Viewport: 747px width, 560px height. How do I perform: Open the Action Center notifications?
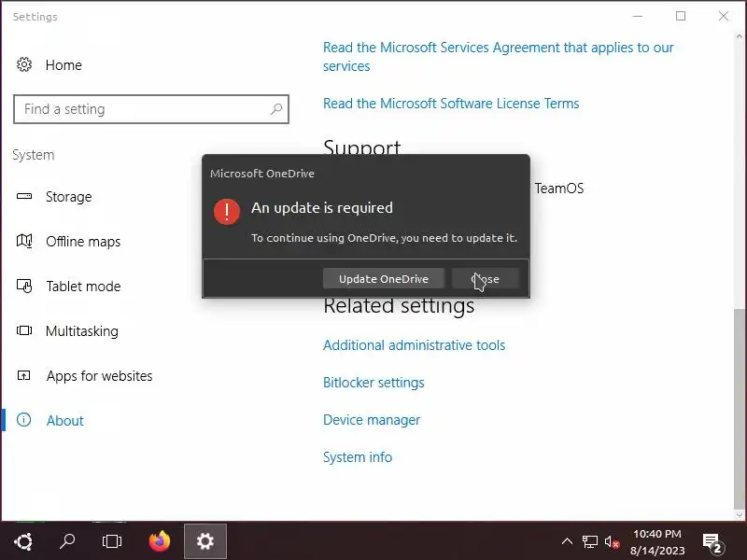pos(713,543)
